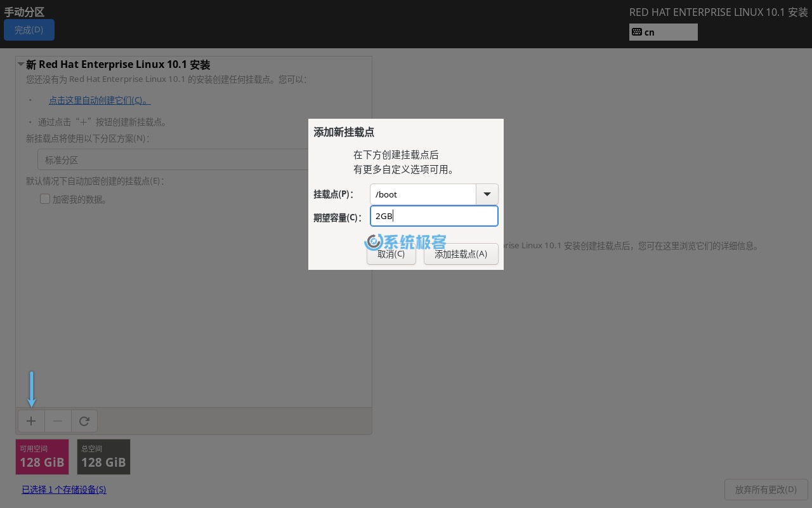Click the 取消(C) cancel button

point(391,254)
